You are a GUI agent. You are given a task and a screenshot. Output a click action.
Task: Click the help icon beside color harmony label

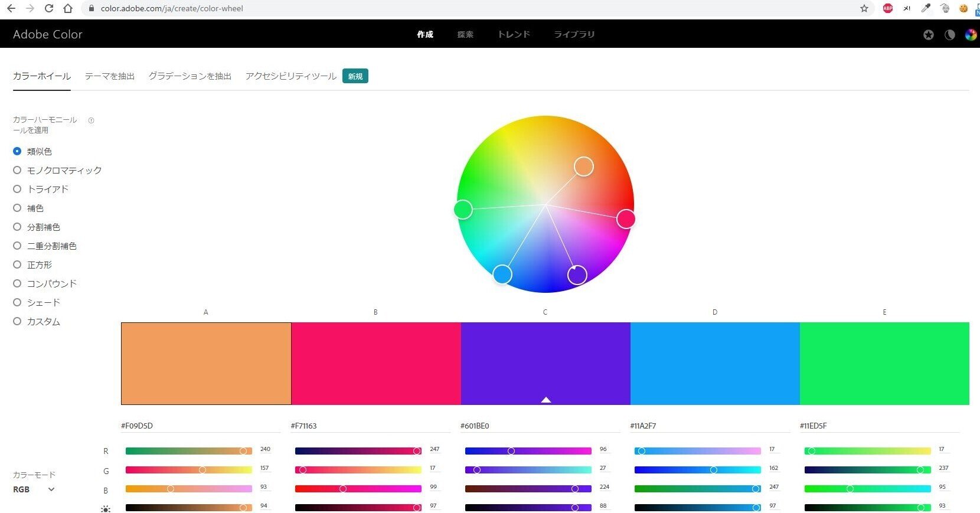[91, 120]
